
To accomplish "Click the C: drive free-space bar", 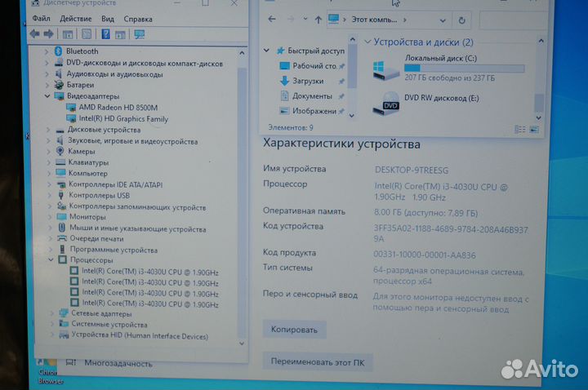I will tap(464, 69).
